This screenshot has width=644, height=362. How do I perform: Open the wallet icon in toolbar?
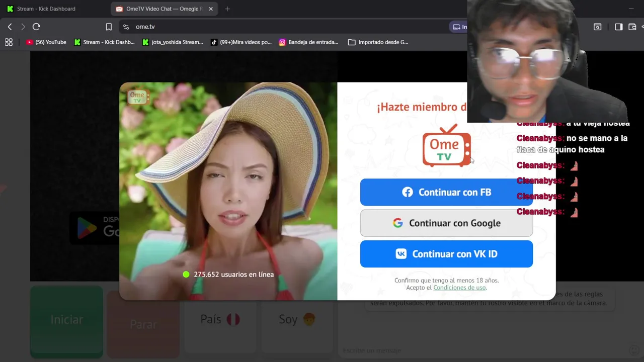point(632,27)
